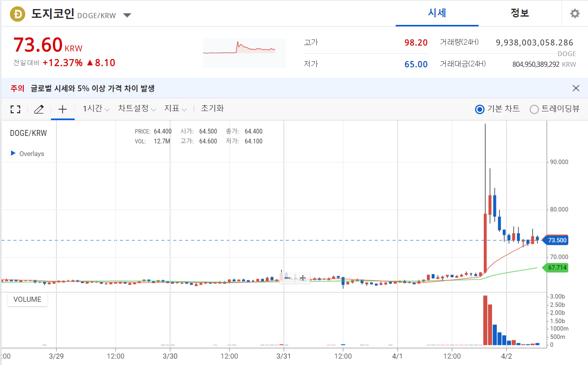The height and width of the screenshot is (365, 588).
Task: Click the 주의 warning label
Action: (x=17, y=88)
